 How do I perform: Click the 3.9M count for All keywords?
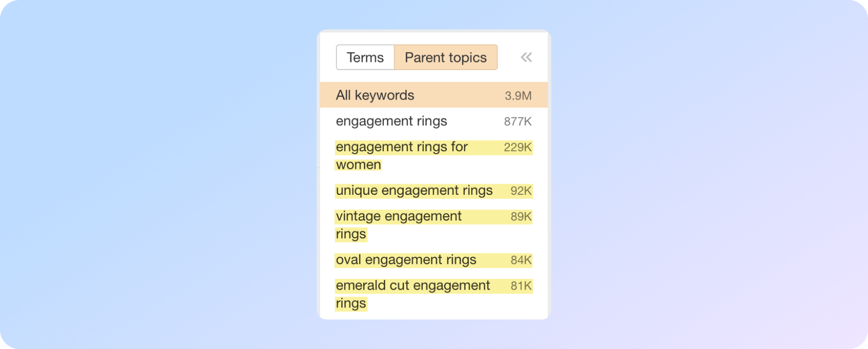[x=518, y=96]
